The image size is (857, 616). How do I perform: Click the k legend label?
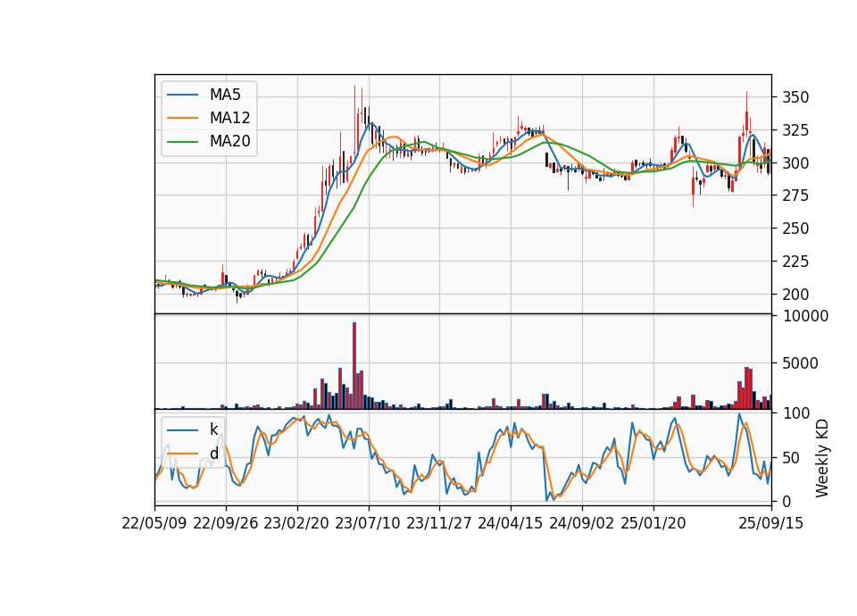[x=213, y=429]
